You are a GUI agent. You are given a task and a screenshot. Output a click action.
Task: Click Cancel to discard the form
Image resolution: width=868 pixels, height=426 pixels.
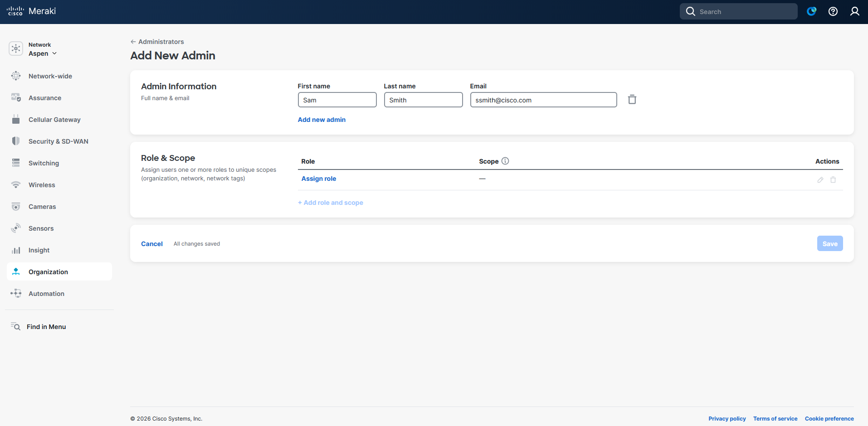[x=151, y=244]
